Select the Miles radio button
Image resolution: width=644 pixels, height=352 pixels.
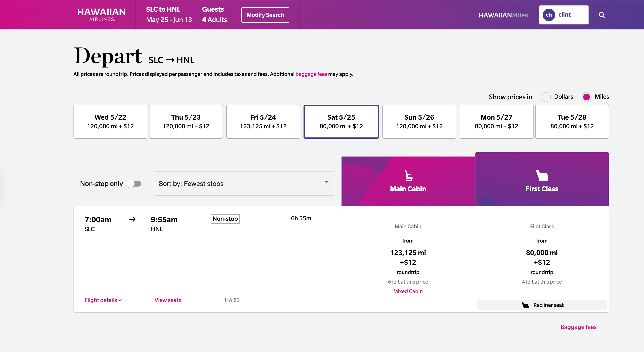pyautogui.click(x=587, y=97)
